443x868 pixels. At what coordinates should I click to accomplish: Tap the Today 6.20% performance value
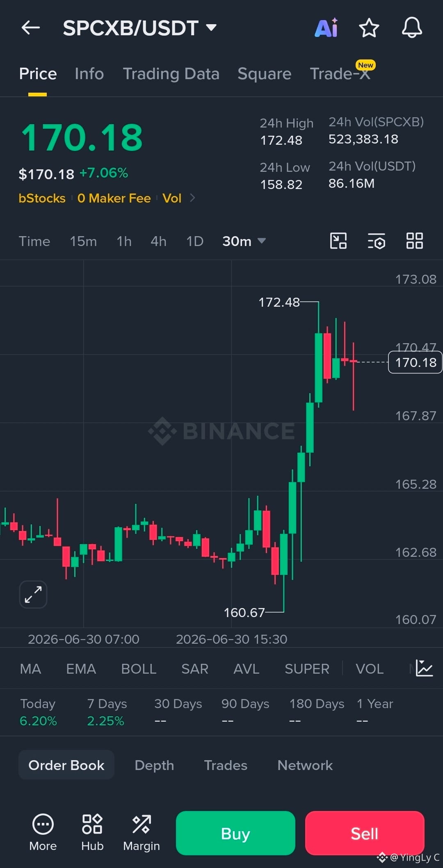[38, 721]
